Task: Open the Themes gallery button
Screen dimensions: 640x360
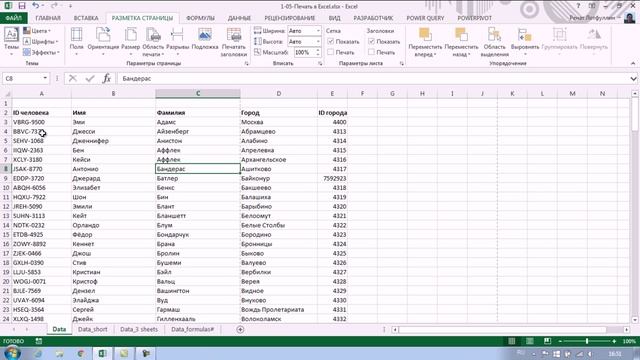Action: point(11,41)
